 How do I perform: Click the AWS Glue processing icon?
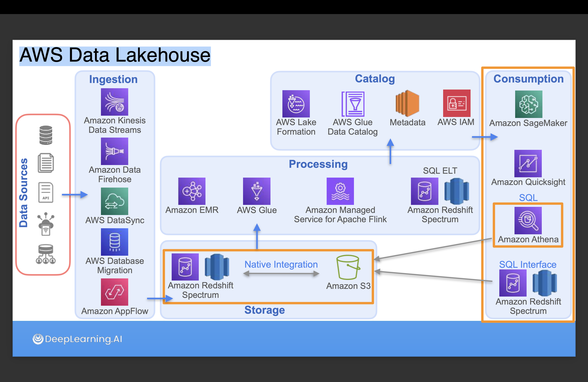point(256,191)
